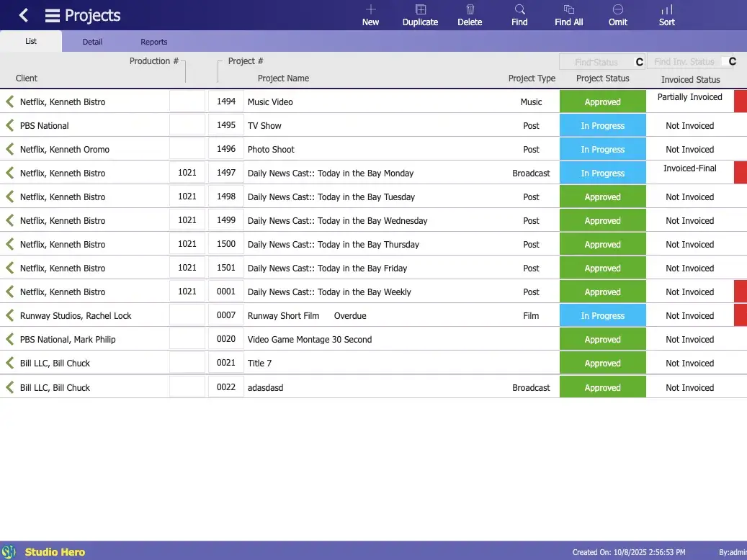Omit the current record
The image size is (747, 560).
[618, 15]
